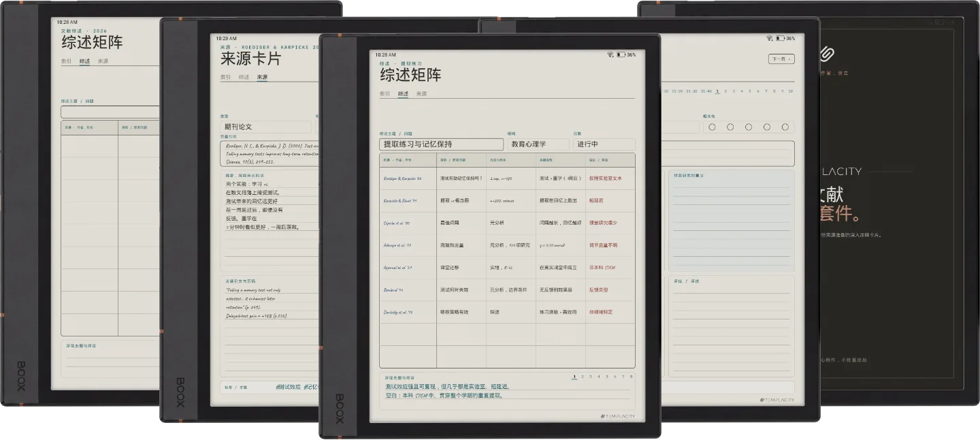The height and width of the screenshot is (440, 980).
Task: Click the 提取练习与记忆保持 topic field
Action: pos(441,144)
